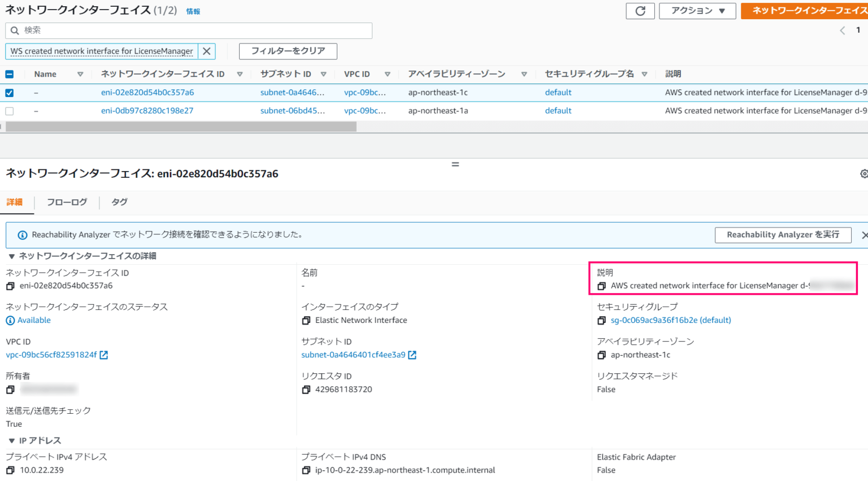Run Reachability Analyzer を実行

click(783, 234)
